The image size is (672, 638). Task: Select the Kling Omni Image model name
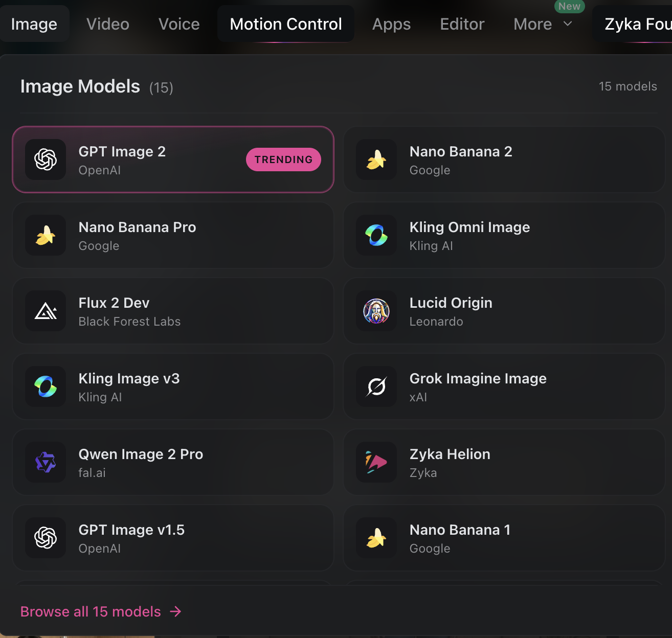[x=470, y=227]
